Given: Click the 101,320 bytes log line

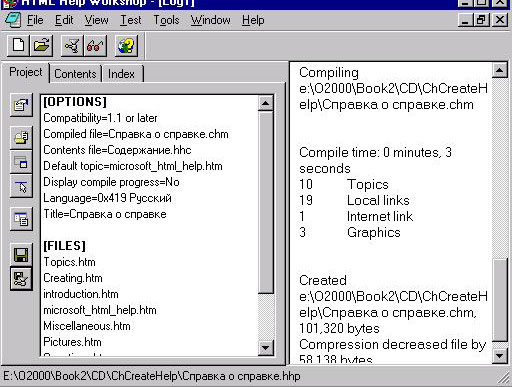Looking at the screenshot, I should pyautogui.click(x=339, y=329).
